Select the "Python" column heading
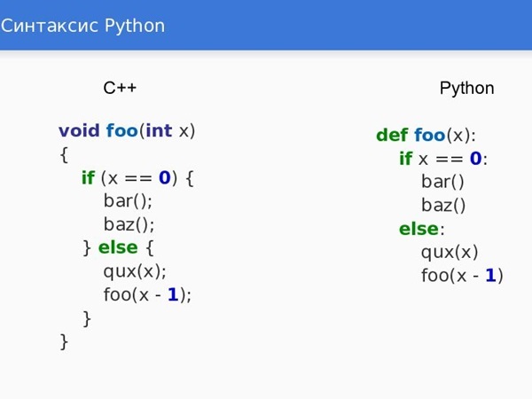The height and width of the screenshot is (399, 532). 466,89
